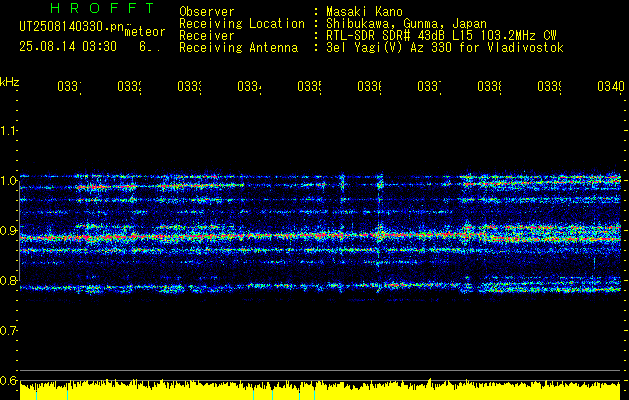Click the 1.0 frequency axis label
629x400 pixels.
pos(8,180)
